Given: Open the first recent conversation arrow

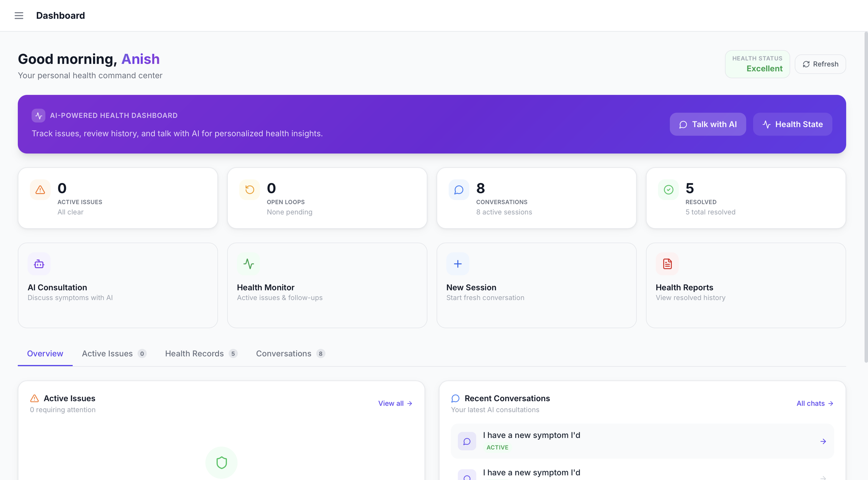Looking at the screenshot, I should [x=823, y=441].
